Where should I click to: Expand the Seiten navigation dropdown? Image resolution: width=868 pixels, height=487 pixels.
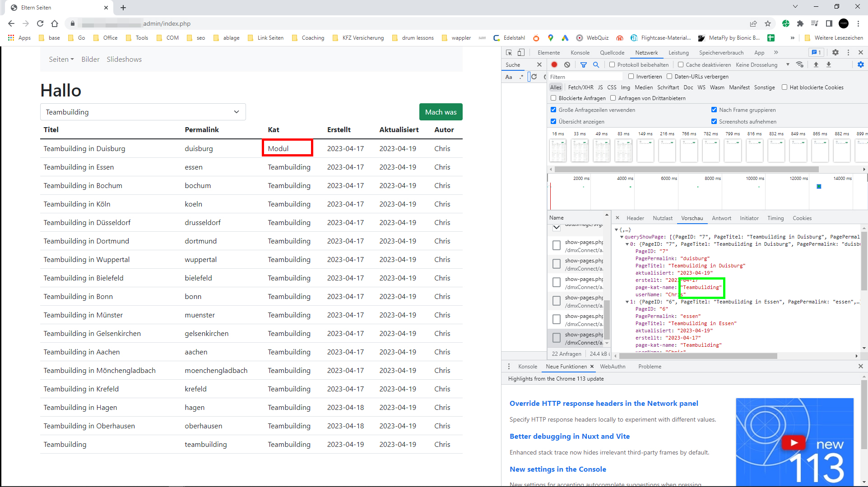[61, 59]
